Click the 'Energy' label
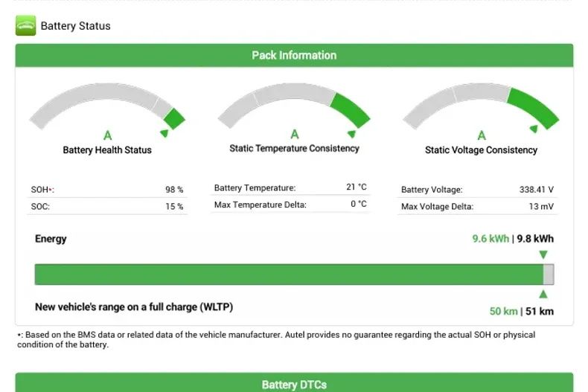The width and height of the screenshot is (588, 392). click(51, 239)
